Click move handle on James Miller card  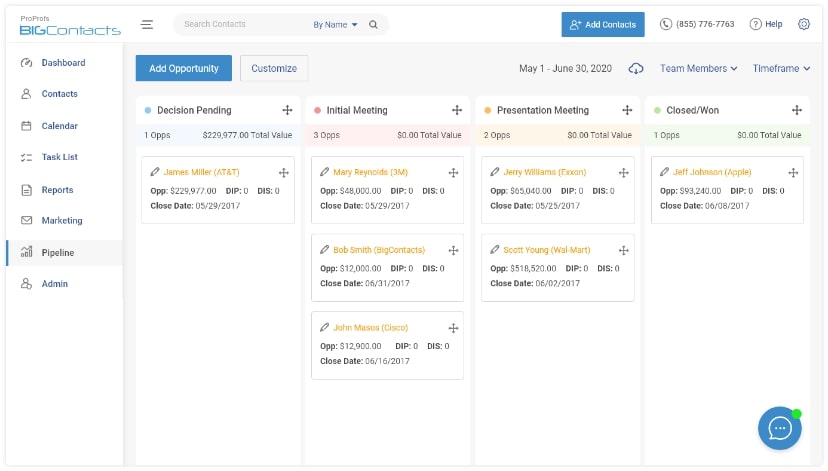click(x=284, y=173)
